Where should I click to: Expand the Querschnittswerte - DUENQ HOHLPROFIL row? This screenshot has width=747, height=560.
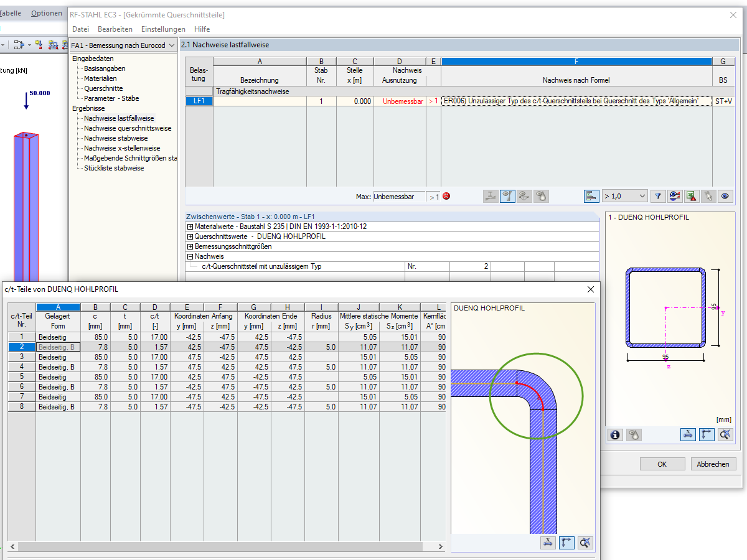[x=190, y=236]
